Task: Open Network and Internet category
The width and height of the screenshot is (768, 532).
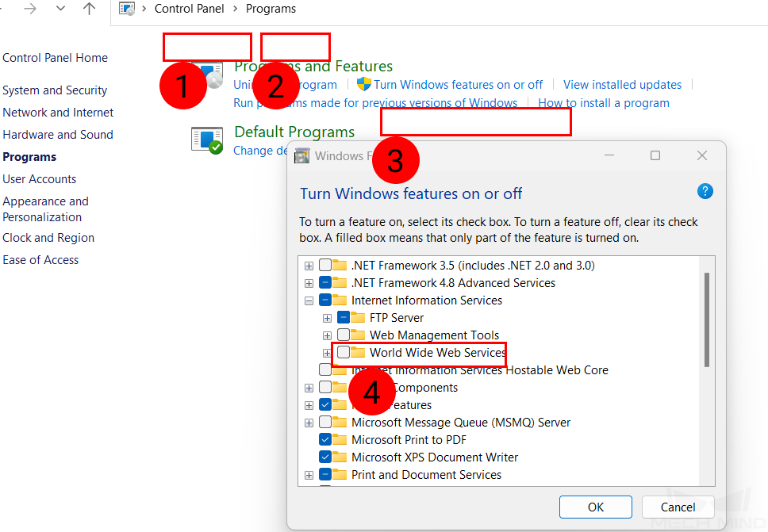Action: click(58, 113)
